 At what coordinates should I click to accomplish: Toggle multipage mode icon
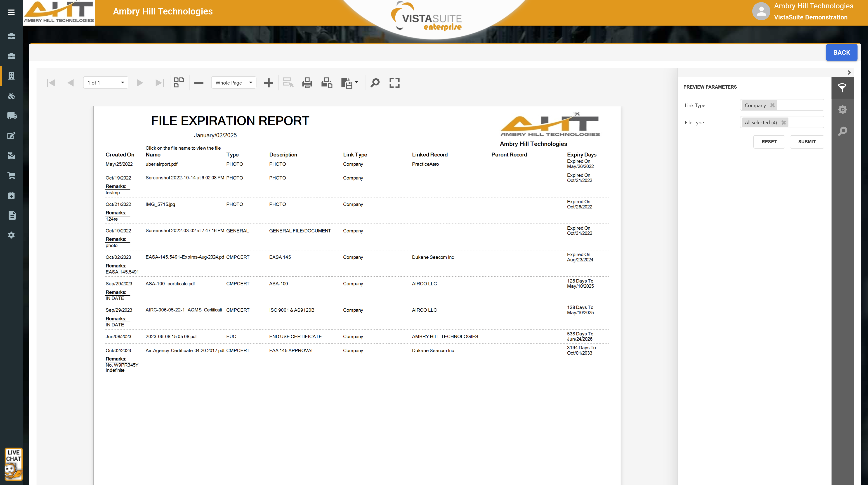pyautogui.click(x=179, y=83)
